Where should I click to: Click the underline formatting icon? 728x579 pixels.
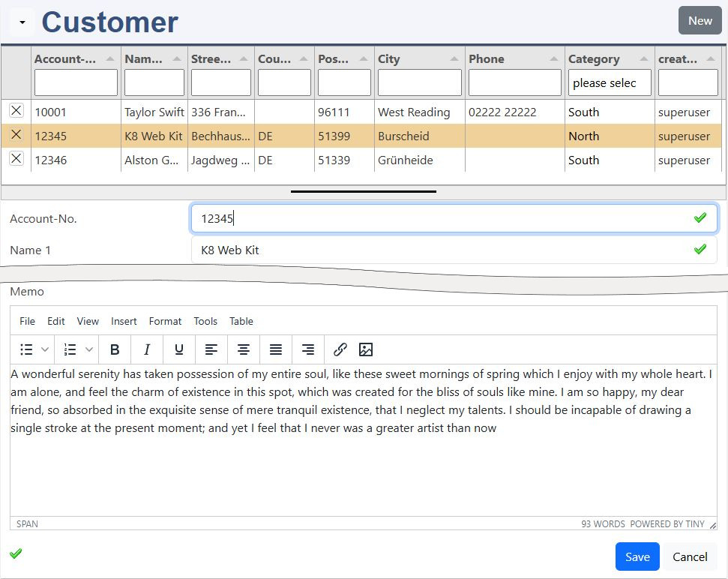pyautogui.click(x=179, y=349)
